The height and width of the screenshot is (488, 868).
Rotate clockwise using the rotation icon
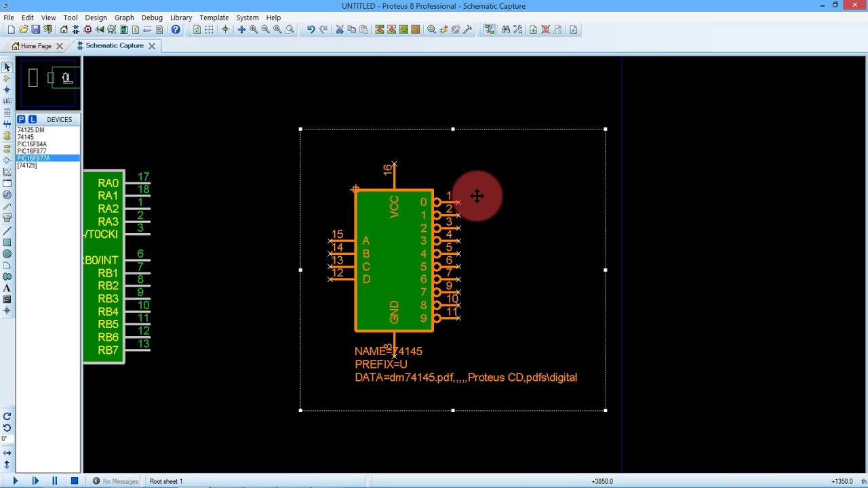7,416
